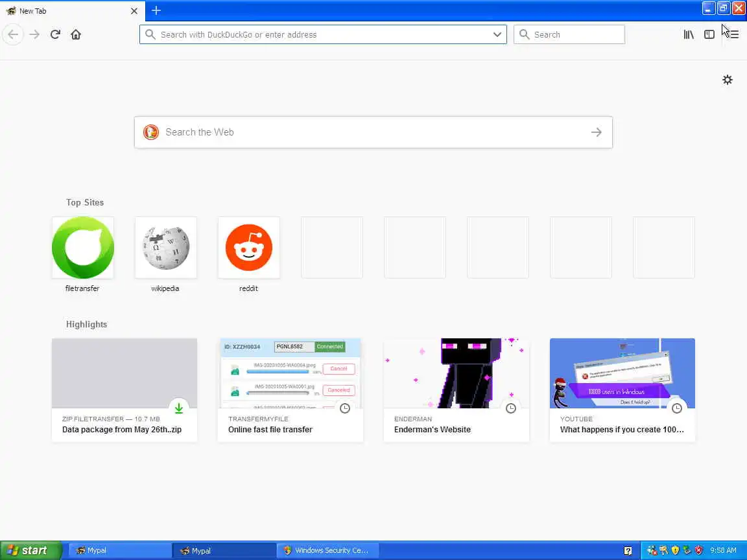747x560 pixels.
Task: Open the hamburger application menu
Action: [734, 34]
